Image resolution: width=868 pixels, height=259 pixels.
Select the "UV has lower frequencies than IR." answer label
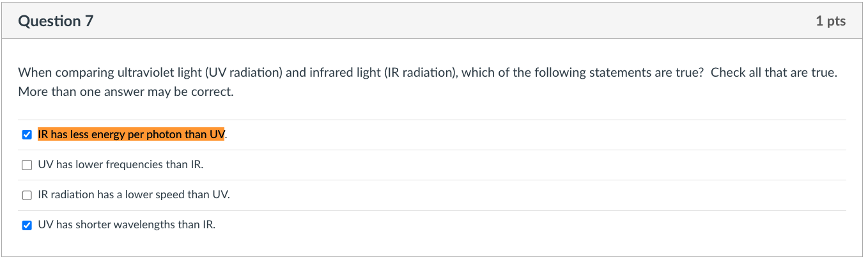[121, 165]
